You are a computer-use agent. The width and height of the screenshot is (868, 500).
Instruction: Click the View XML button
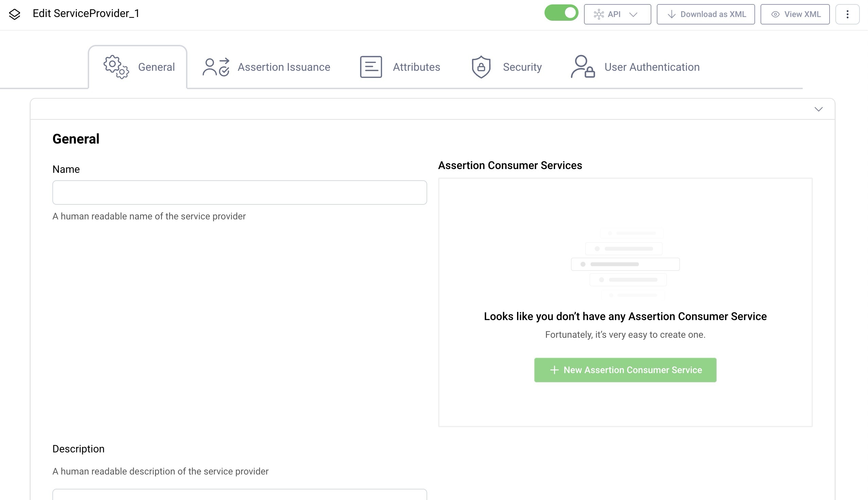click(x=795, y=14)
